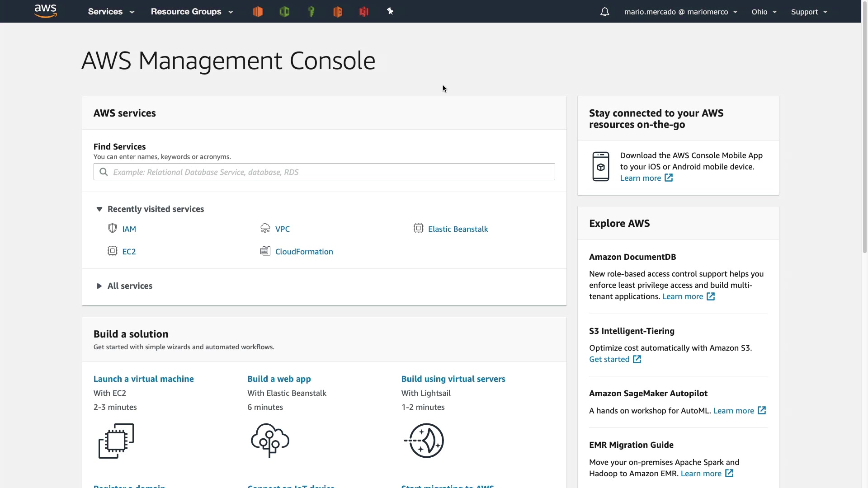This screenshot has height=488, width=868.
Task: Open the Services menu
Action: click(x=111, y=12)
